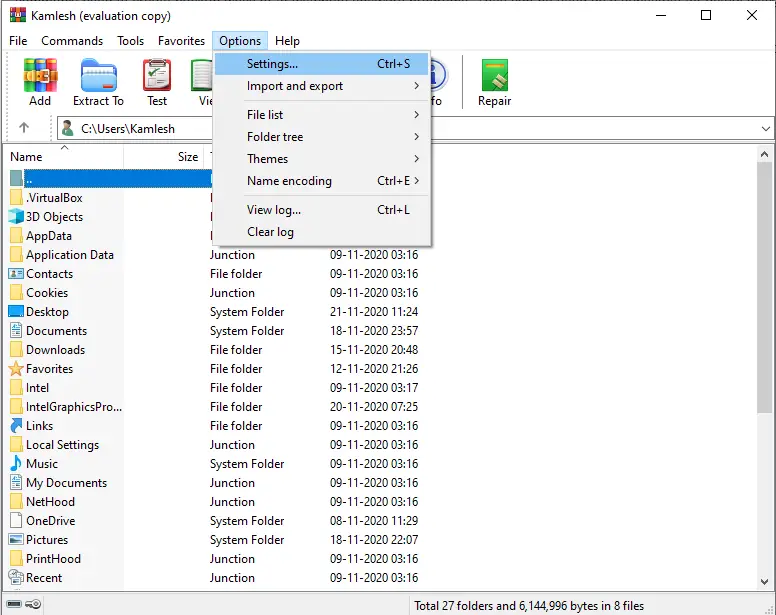
Task: Select the PrintHood entry
Action: click(x=53, y=558)
